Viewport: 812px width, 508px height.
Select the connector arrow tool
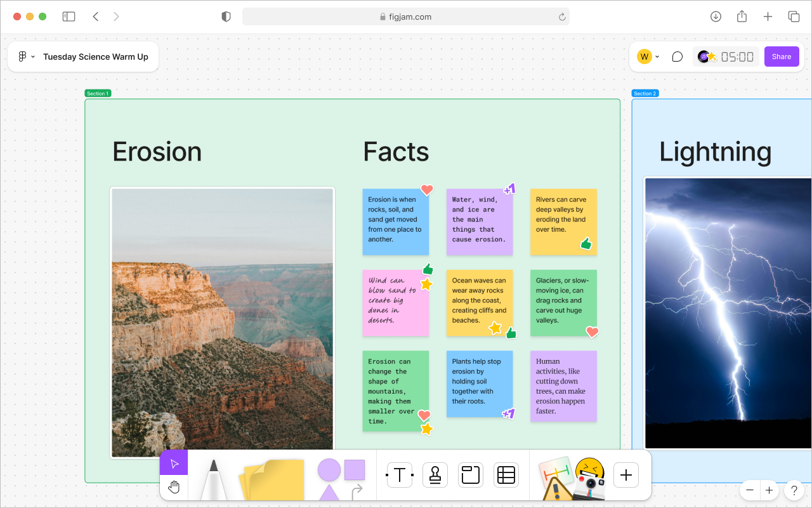coord(357,490)
